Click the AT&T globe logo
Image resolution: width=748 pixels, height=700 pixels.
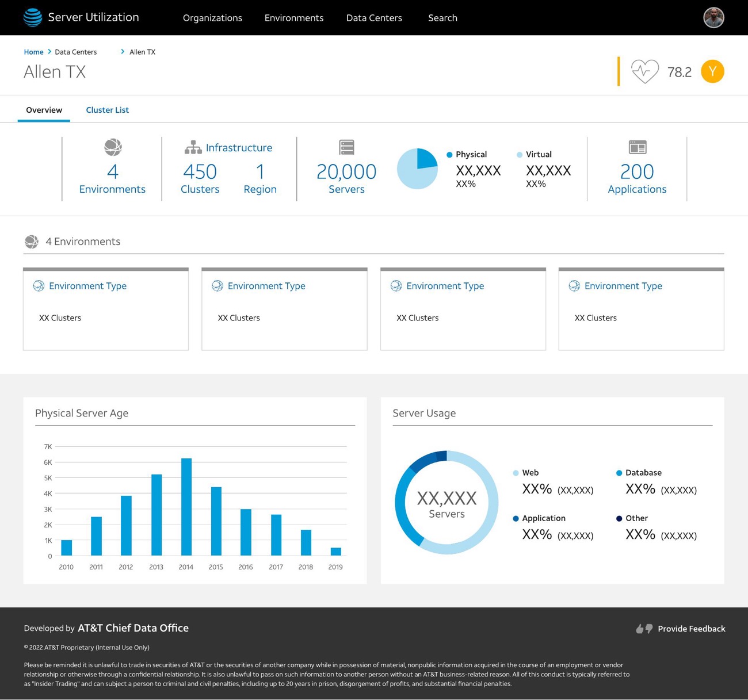[x=33, y=17]
